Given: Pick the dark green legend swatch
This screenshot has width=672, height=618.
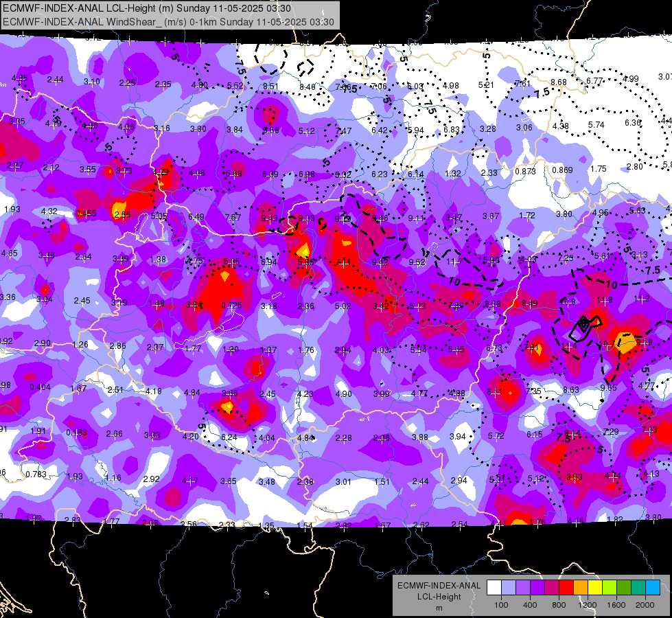Looking at the screenshot, I should (623, 588).
